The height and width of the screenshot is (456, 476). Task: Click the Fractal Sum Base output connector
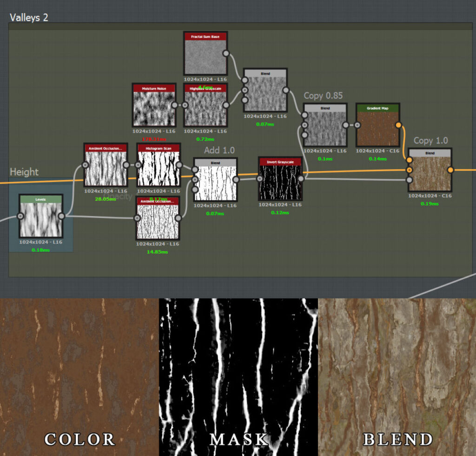[226, 53]
